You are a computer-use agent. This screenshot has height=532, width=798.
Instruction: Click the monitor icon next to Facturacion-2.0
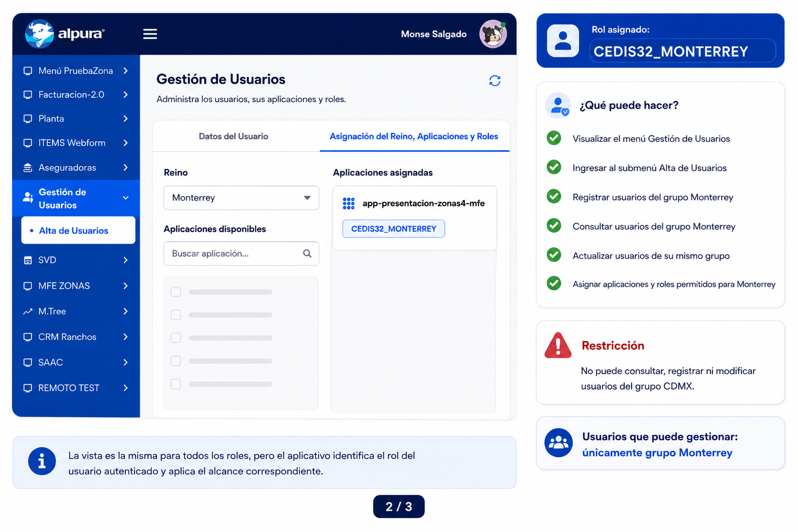28,95
